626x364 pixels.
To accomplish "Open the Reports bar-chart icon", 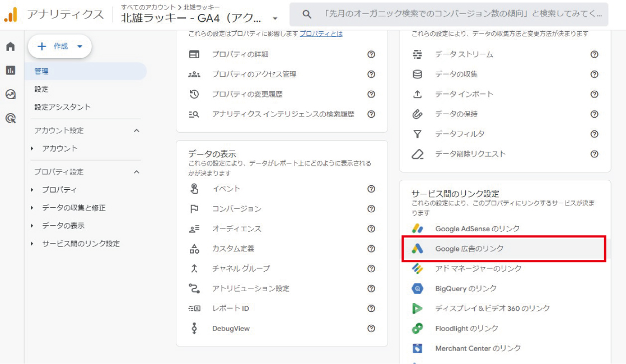I will (11, 70).
